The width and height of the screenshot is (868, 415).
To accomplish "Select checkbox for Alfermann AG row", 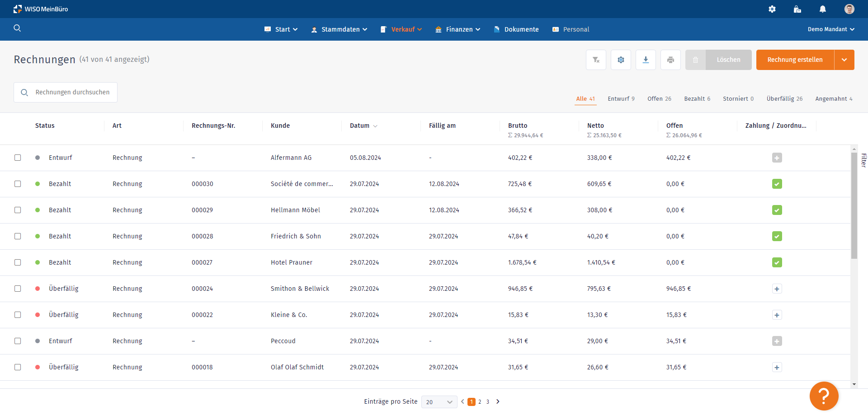I will 18,158.
